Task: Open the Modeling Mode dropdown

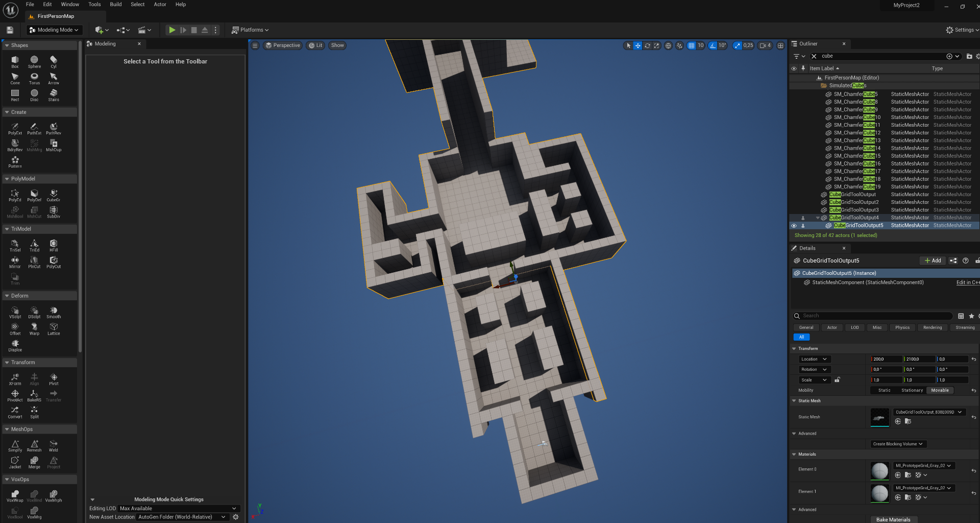Action: [x=54, y=30]
